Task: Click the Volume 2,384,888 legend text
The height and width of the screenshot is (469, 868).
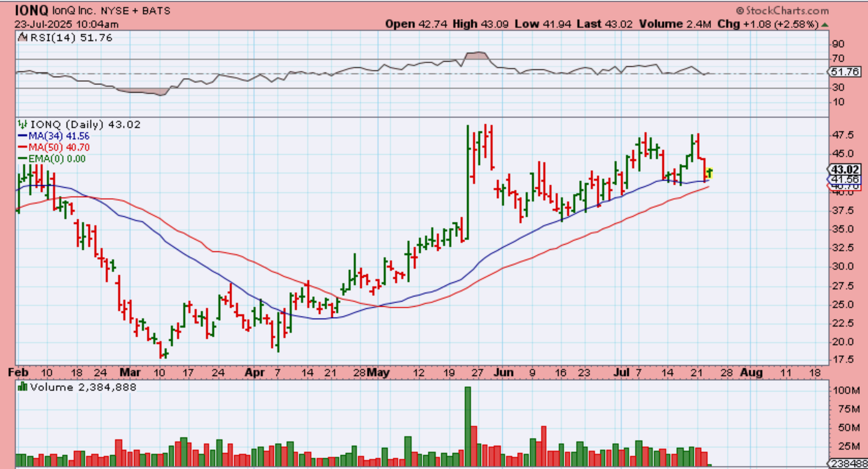Action: pos(83,387)
